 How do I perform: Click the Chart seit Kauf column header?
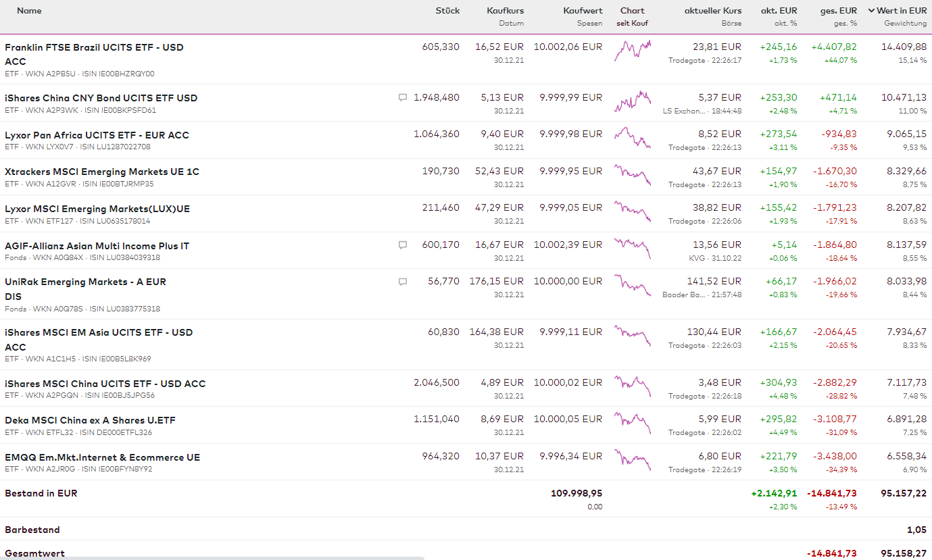point(632,11)
